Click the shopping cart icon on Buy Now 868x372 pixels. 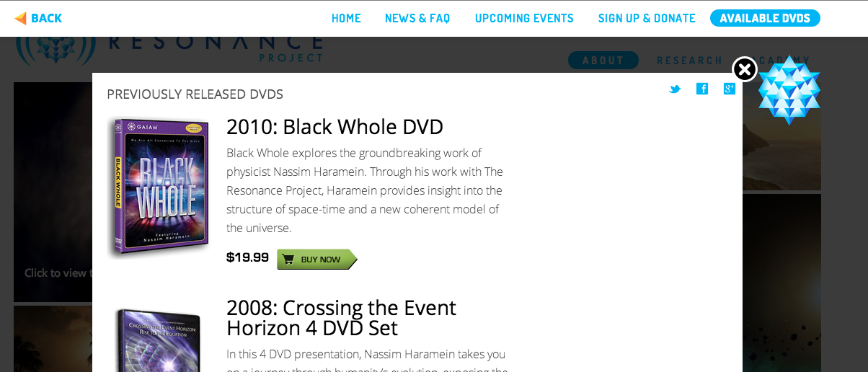288,260
